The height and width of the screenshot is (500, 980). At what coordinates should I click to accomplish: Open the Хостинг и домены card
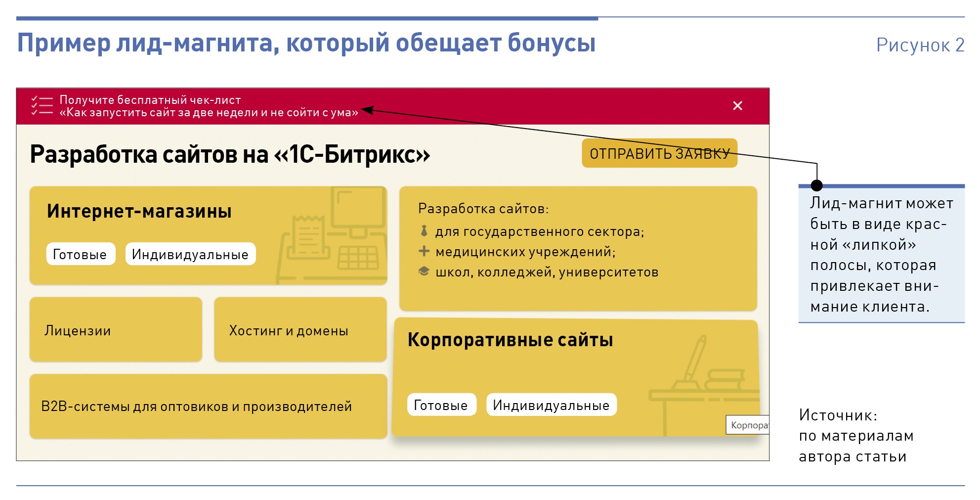coord(300,330)
